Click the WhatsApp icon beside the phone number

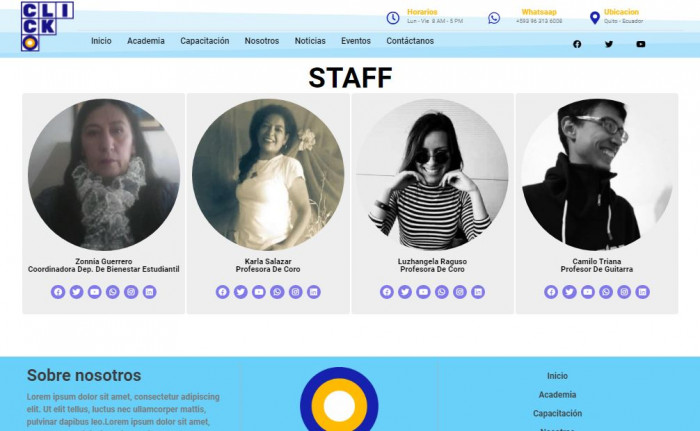point(494,18)
